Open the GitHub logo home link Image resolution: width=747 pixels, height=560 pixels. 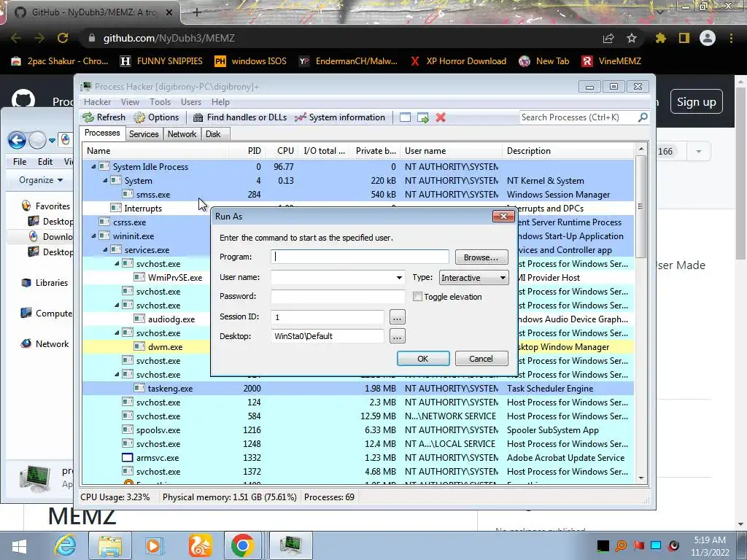(x=23, y=99)
